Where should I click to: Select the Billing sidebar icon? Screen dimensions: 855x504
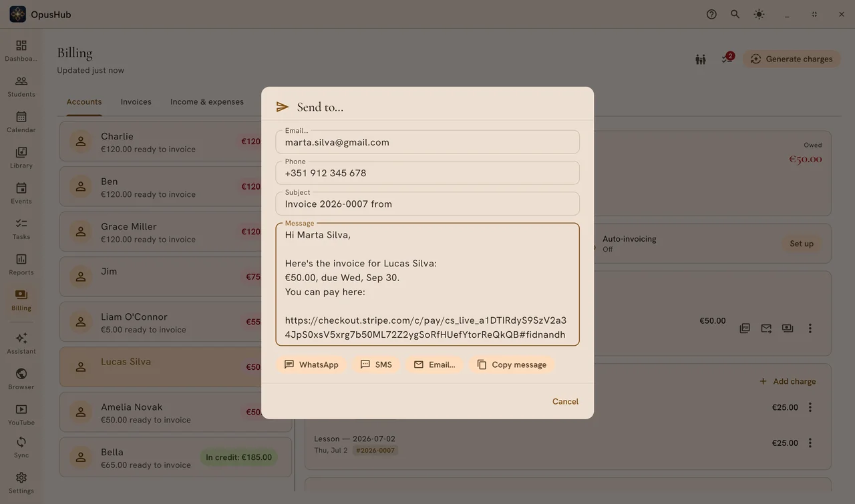click(x=21, y=300)
